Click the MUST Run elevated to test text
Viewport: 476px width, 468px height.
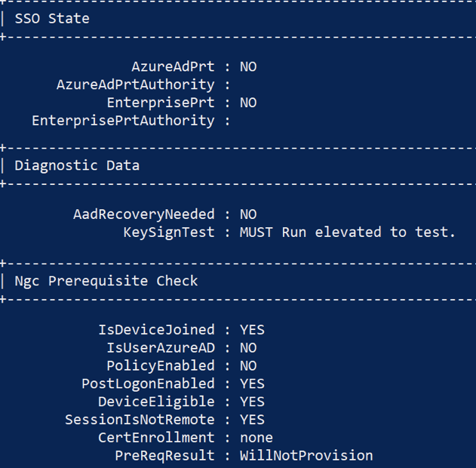click(347, 232)
